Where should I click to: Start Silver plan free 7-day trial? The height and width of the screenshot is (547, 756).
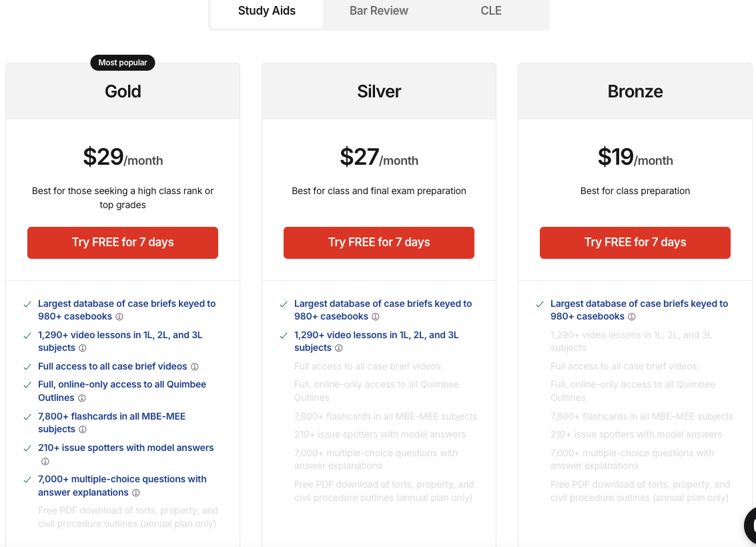(x=379, y=243)
